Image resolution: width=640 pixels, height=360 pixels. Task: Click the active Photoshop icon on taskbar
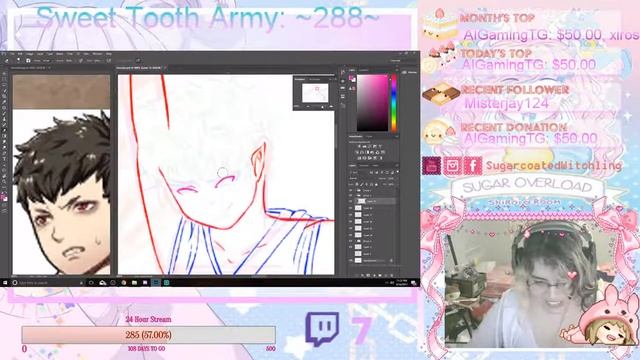pos(156,282)
